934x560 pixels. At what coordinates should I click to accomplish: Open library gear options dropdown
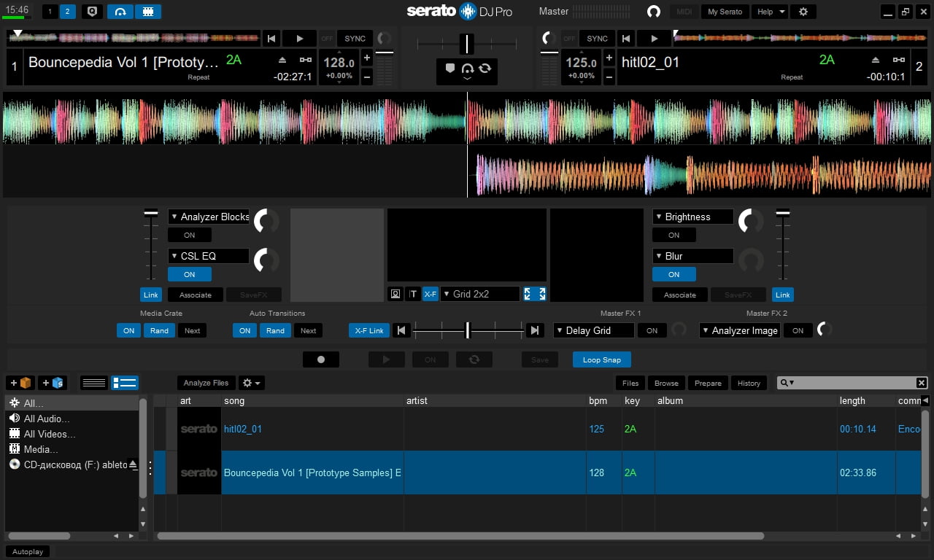point(252,383)
